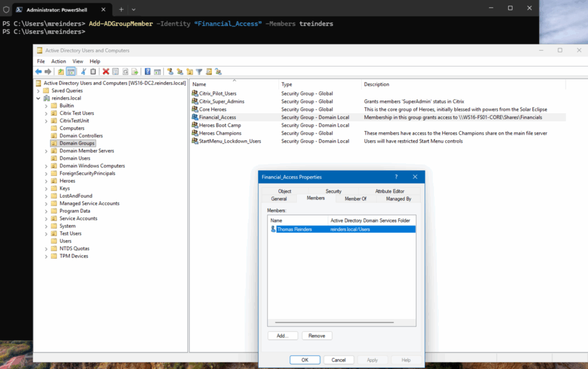Viewport: 588px width, 369px height.
Task: Click the Delete icon in the toolbar
Action: pos(106,71)
